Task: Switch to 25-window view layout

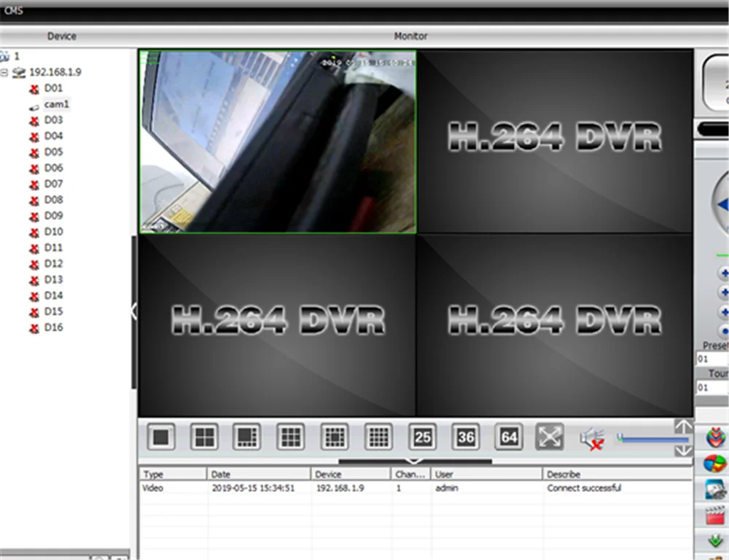Action: click(422, 437)
